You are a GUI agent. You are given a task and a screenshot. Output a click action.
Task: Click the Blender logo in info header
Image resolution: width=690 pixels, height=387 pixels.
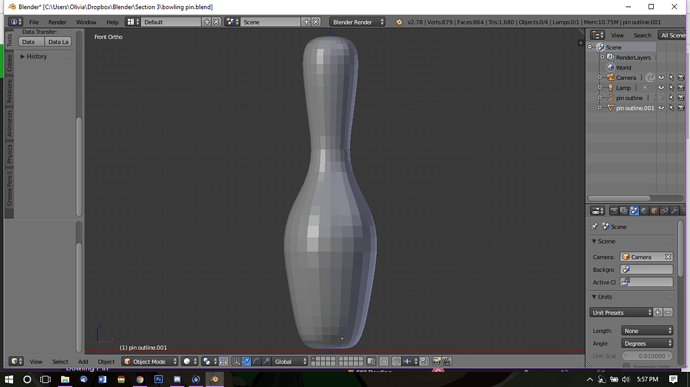tap(399, 22)
